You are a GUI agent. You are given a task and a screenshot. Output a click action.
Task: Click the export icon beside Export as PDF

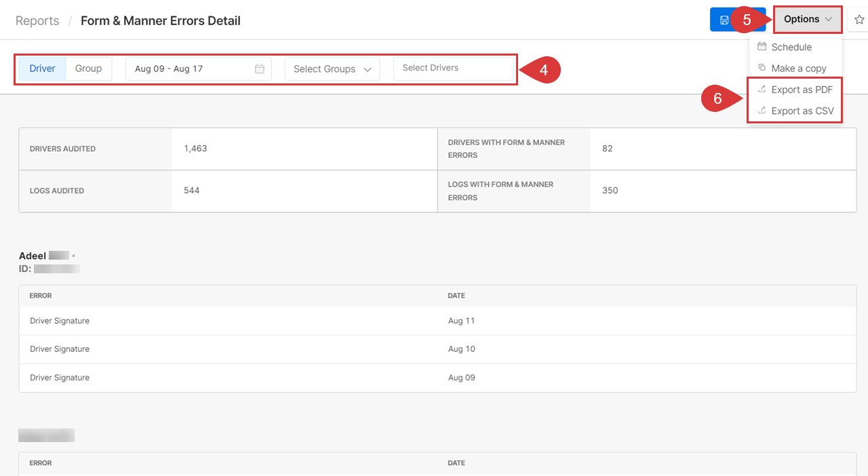[x=761, y=89]
